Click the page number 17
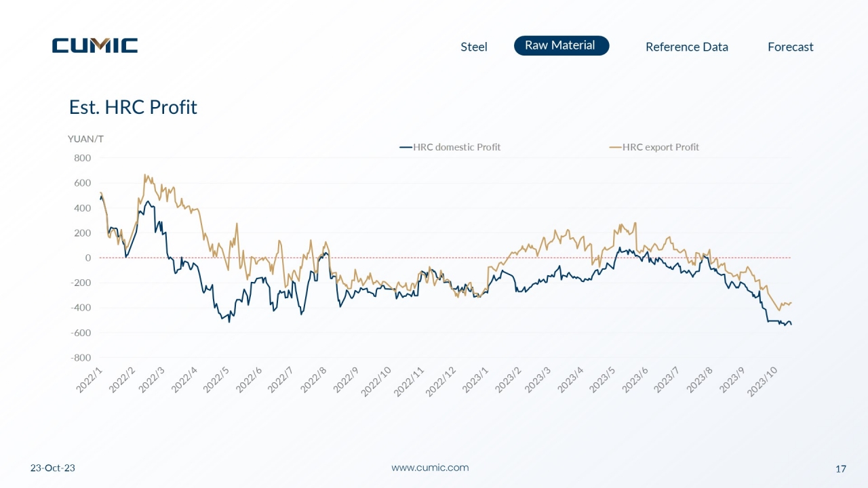Viewport: 868px width, 488px height. tap(841, 468)
